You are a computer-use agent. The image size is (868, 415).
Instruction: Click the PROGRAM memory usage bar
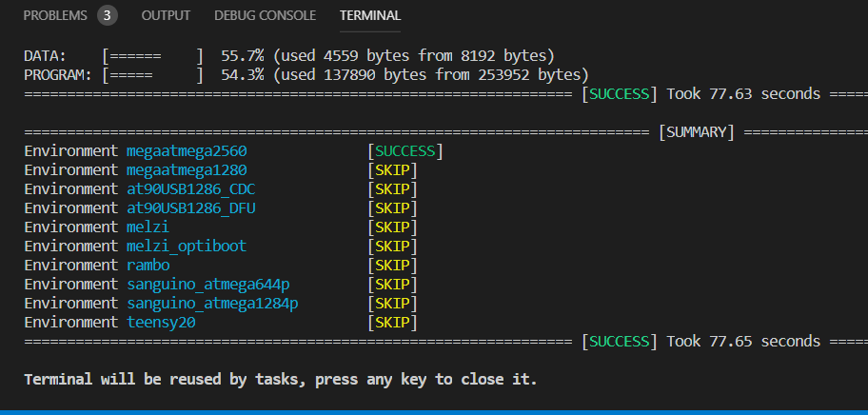[152, 74]
